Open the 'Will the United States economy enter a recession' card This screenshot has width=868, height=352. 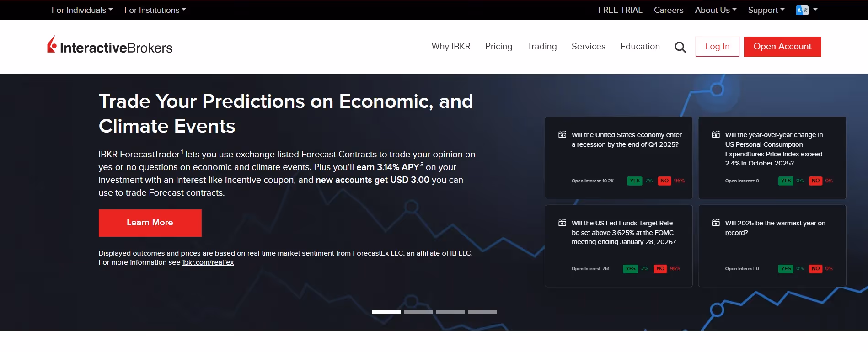click(619, 158)
